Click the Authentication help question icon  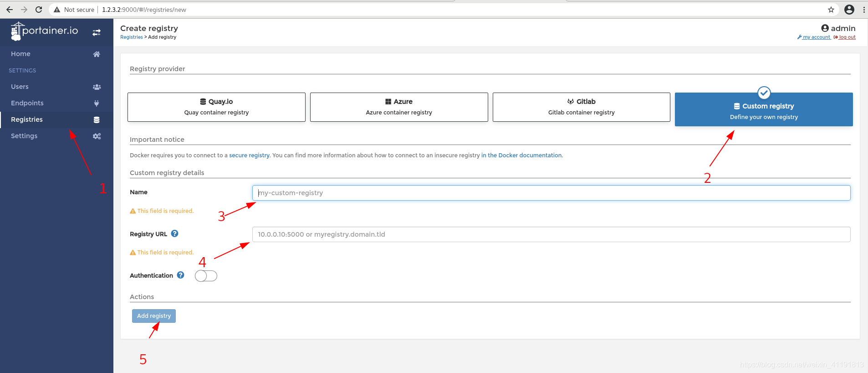tap(180, 275)
